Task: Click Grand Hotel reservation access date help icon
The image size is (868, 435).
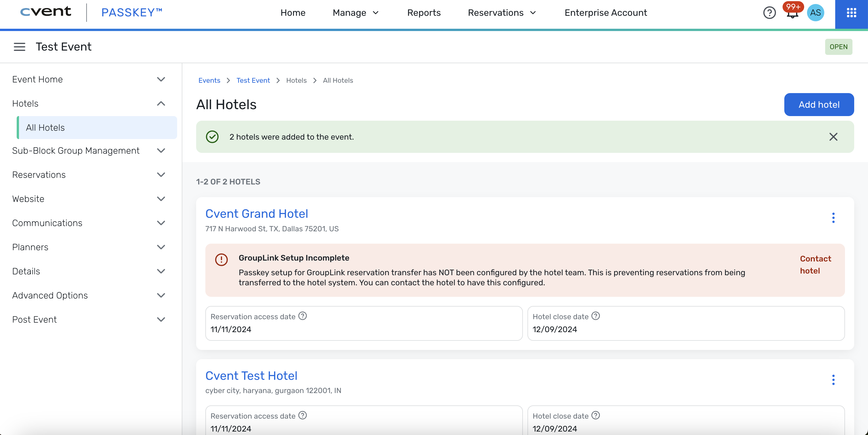Action: pos(303,316)
